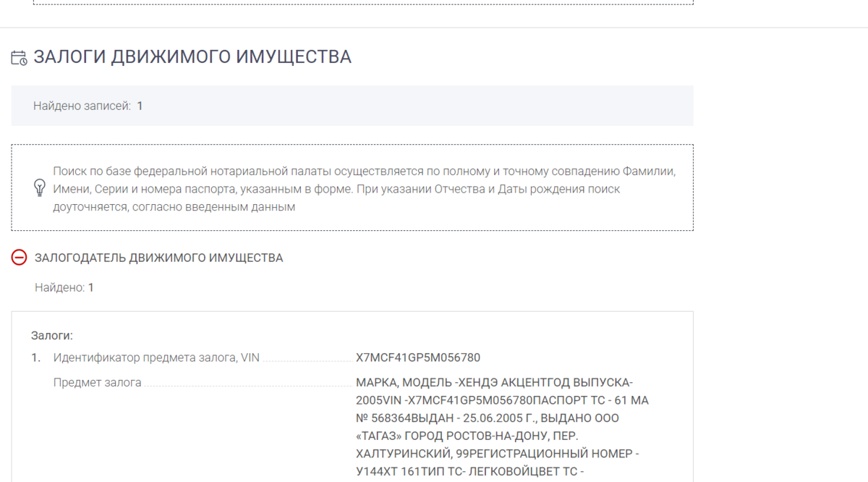Click the ЗАЛОГОДАТЕЛЬ ДВИЖИМОГО ИМУЩЕСТВА section title
This screenshot has height=482, width=868.
pyautogui.click(x=158, y=258)
